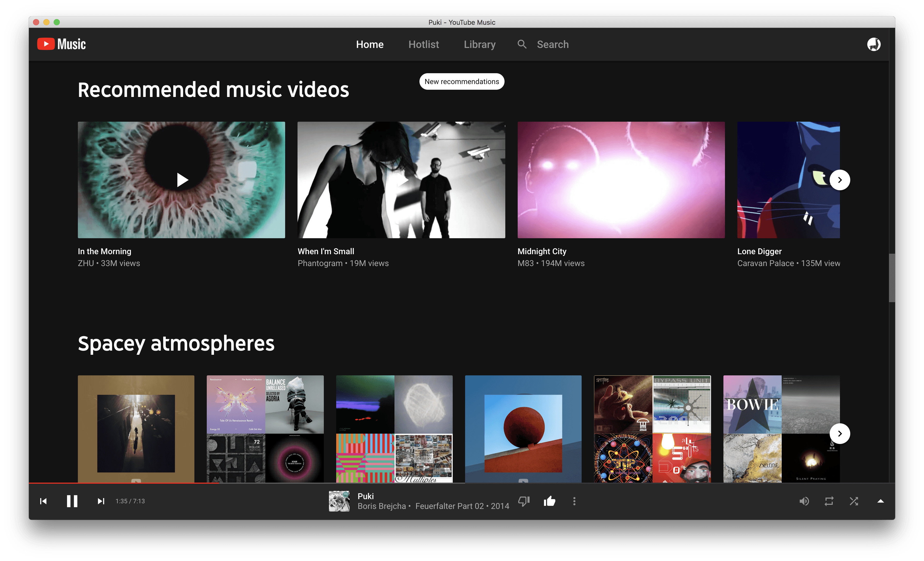Toggle shuffle in player bar
Screen dimensions: 924x561
[x=854, y=501]
